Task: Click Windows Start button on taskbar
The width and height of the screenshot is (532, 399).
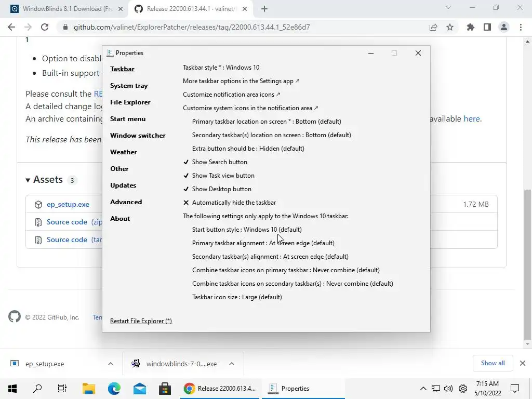Action: click(12, 389)
